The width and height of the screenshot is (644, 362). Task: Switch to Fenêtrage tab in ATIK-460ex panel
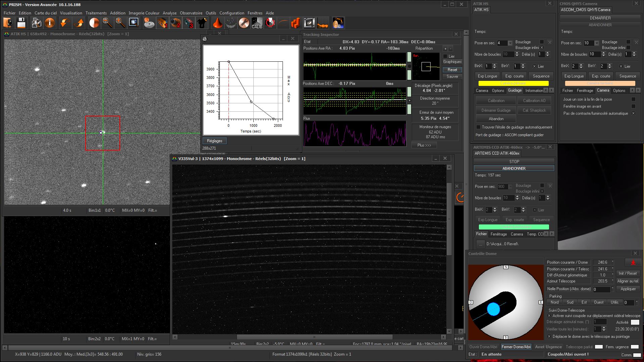tap(498, 234)
